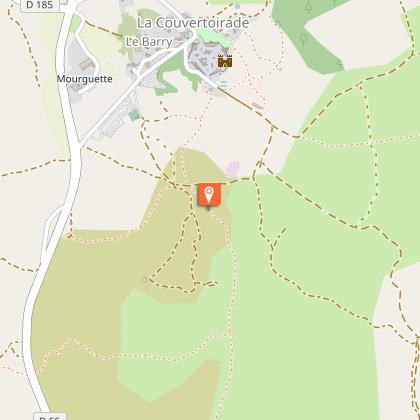The width and height of the screenshot is (420, 420).
Task: Click the small grey building on the track
Action: (257, 106)
